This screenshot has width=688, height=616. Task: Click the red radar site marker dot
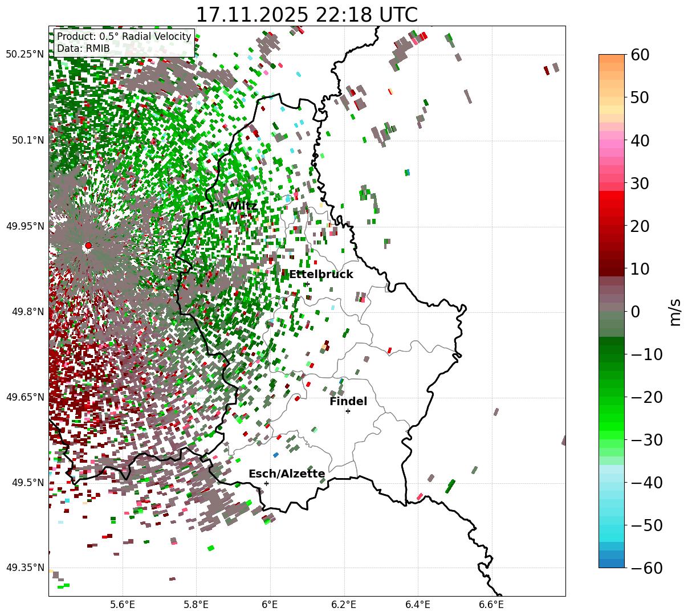[88, 246]
